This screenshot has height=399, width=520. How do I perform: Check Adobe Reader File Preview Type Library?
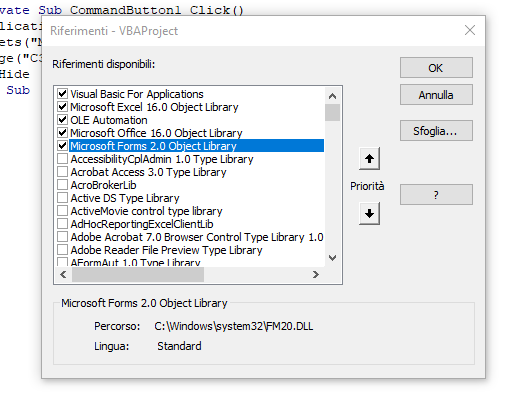[62, 250]
